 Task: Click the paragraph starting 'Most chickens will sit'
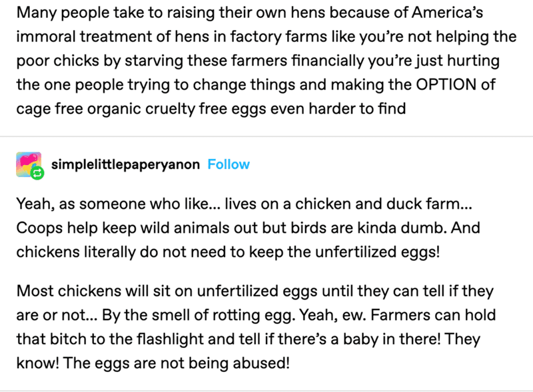coord(256,327)
